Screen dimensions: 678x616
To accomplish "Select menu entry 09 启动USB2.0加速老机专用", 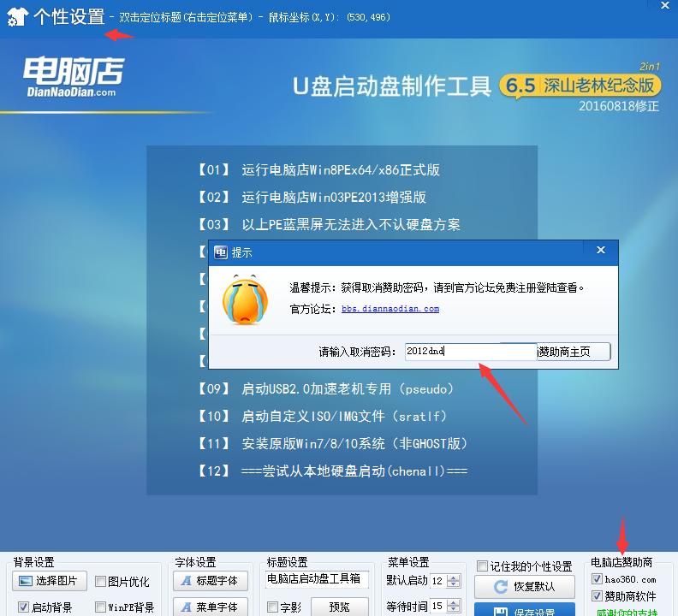I will [x=326, y=389].
